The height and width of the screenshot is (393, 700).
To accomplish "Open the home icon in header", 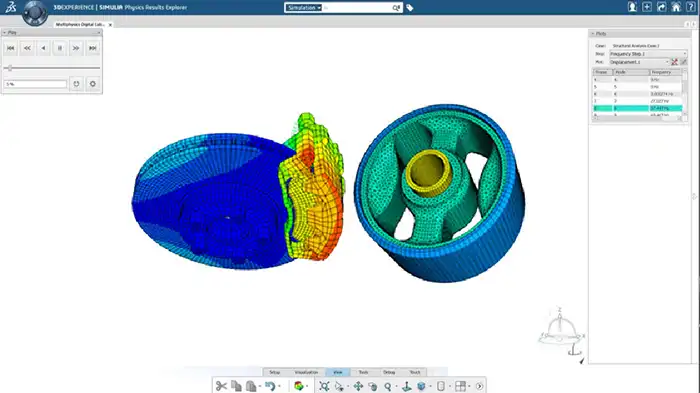I will 676,7.
